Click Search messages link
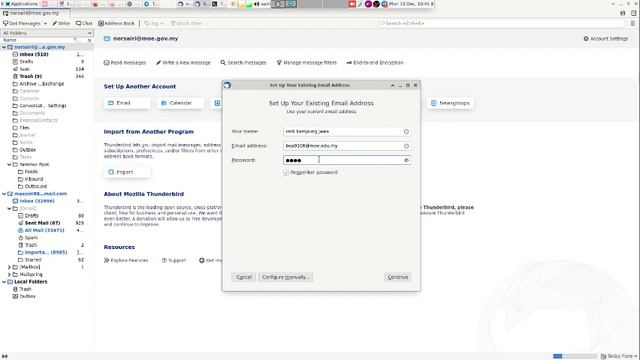Screen dimensions: 640x360 [243, 63]
